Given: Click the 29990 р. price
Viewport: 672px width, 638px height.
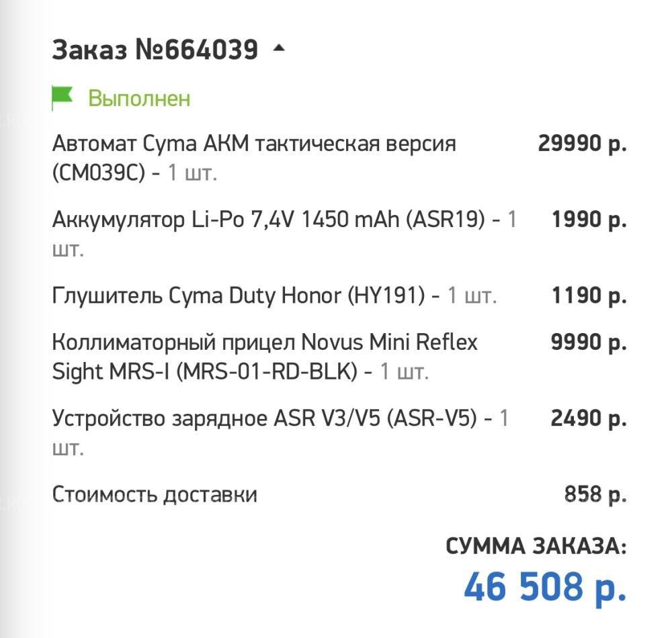Looking at the screenshot, I should click(x=582, y=144).
